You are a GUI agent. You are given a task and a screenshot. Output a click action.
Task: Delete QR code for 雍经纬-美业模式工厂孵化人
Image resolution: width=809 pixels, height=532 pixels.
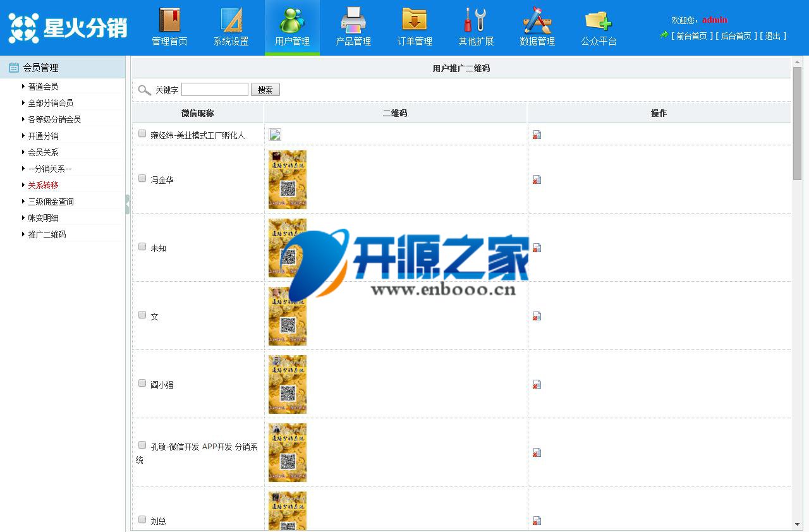tap(537, 135)
